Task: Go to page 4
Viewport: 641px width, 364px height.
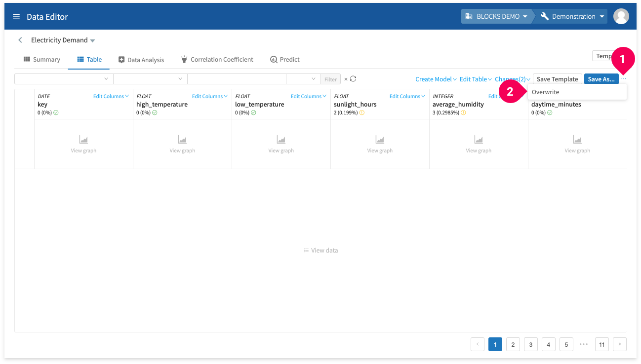Action: [x=549, y=344]
